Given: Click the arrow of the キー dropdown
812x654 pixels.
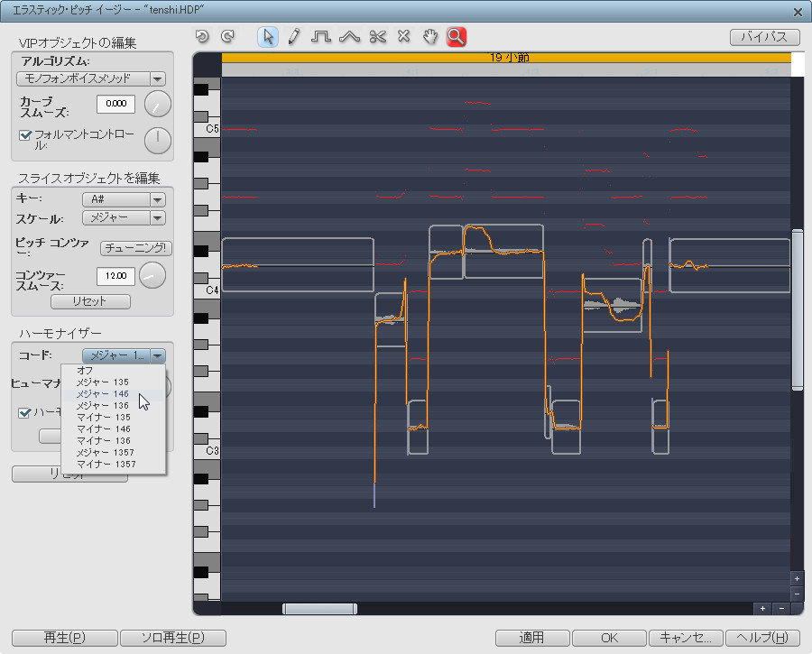Looking at the screenshot, I should click(x=157, y=199).
